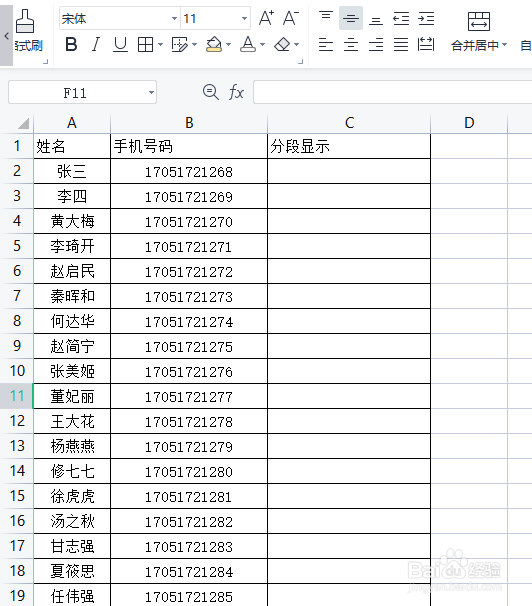
Task: Click cell 17051721277
Action: click(x=189, y=397)
